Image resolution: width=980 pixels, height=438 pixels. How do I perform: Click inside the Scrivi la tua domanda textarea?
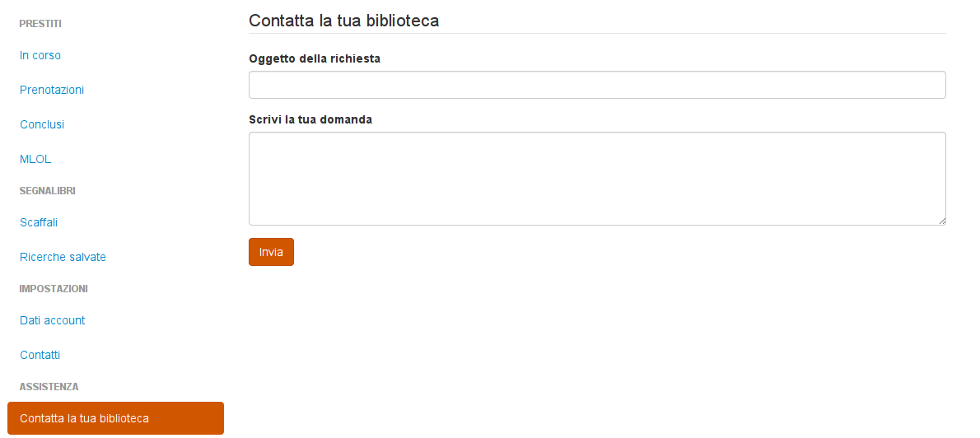coord(597,178)
